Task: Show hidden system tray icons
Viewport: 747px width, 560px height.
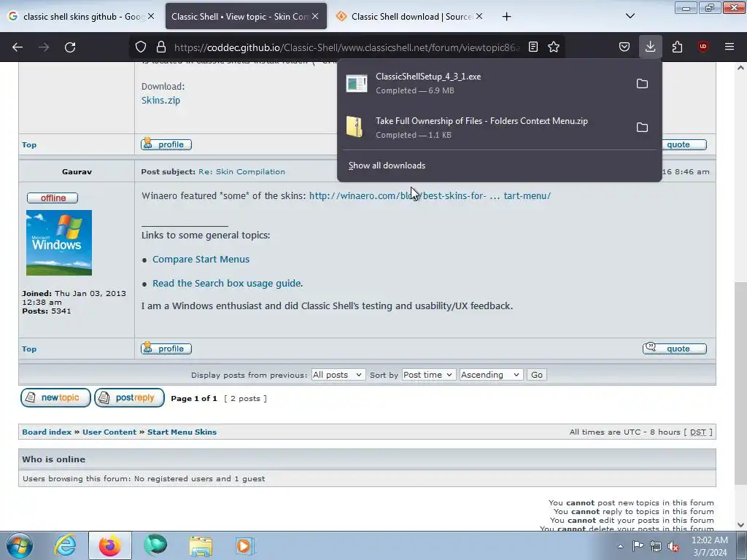Action: pyautogui.click(x=620, y=546)
